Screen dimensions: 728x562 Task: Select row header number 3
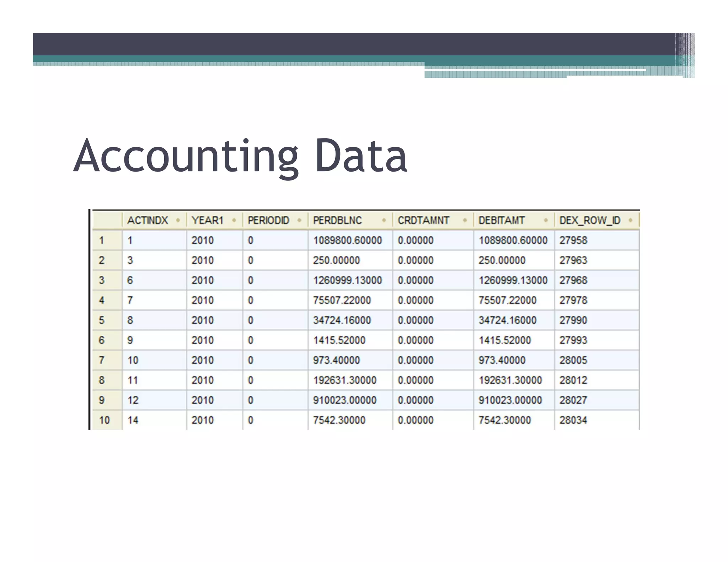(107, 280)
